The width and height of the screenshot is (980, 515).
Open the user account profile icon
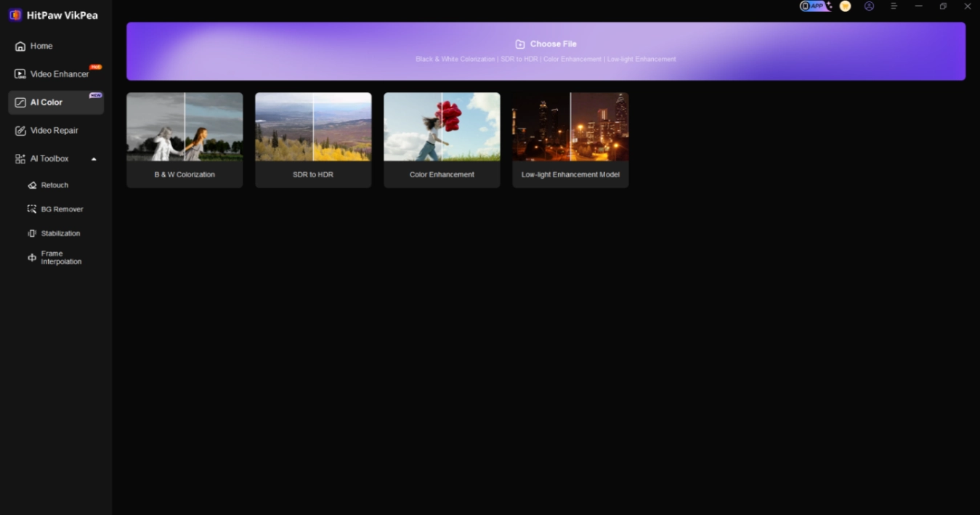(869, 6)
